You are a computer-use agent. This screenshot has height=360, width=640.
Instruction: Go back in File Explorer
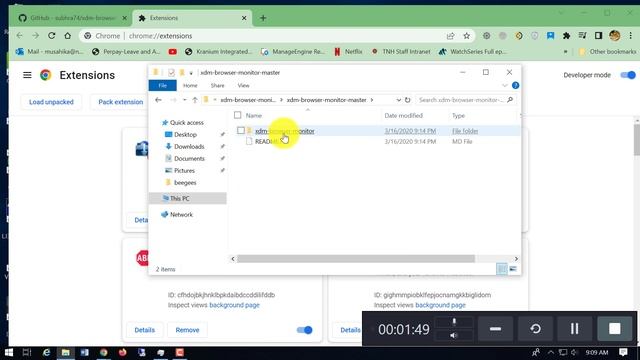[158, 100]
